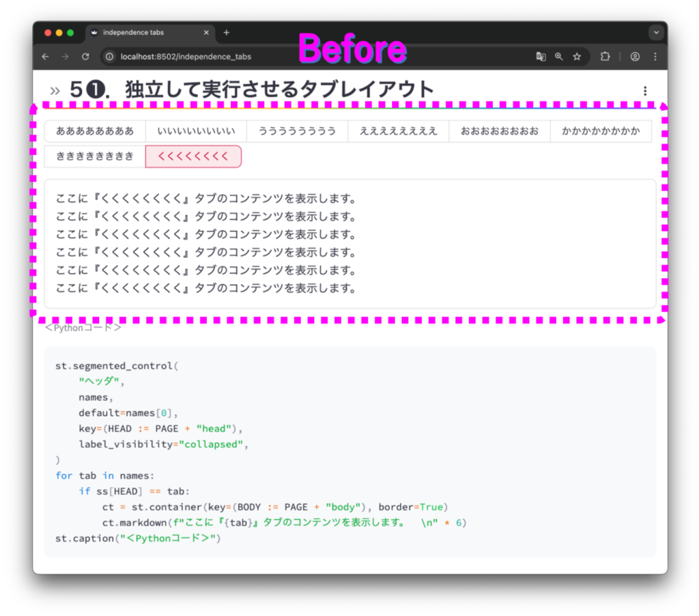The width and height of the screenshot is (699, 616).
Task: Click the active くくくくくくくく segment
Action: tap(193, 156)
